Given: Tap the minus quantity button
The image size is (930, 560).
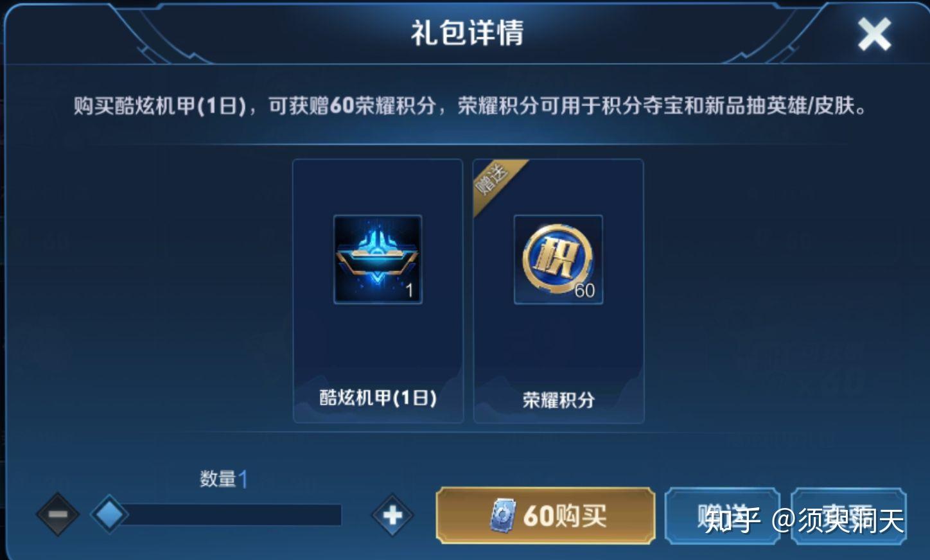Looking at the screenshot, I should [x=58, y=514].
